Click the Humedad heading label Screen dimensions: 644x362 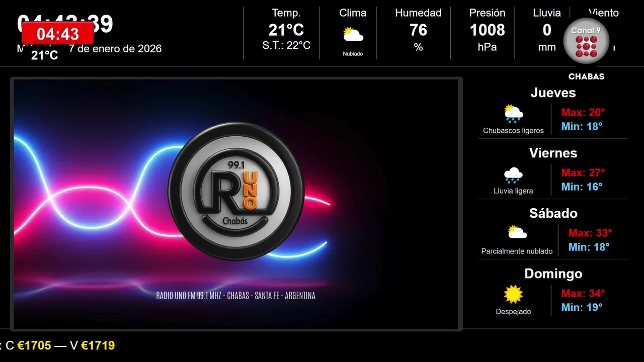coord(418,13)
